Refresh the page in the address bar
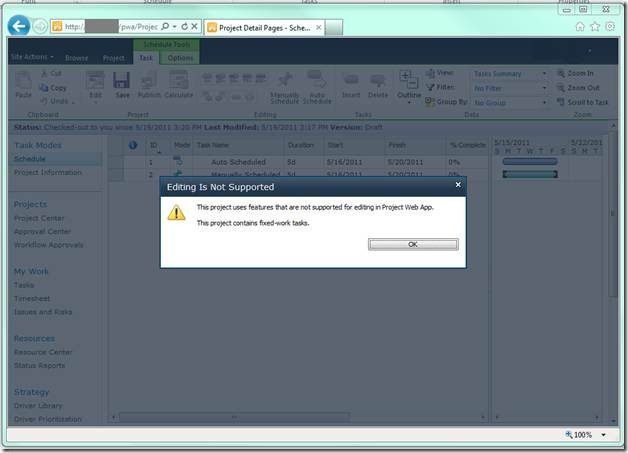The image size is (628, 453). (x=185, y=26)
